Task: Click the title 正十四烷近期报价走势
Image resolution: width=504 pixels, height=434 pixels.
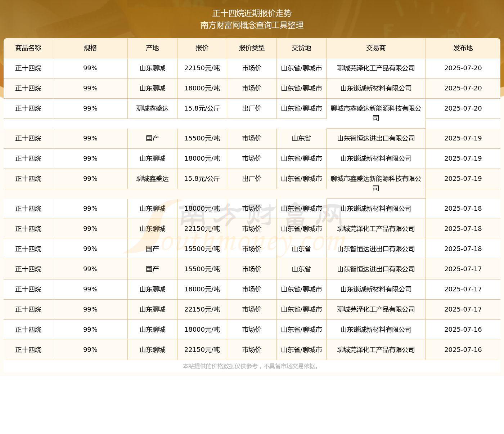Action: coord(252,13)
